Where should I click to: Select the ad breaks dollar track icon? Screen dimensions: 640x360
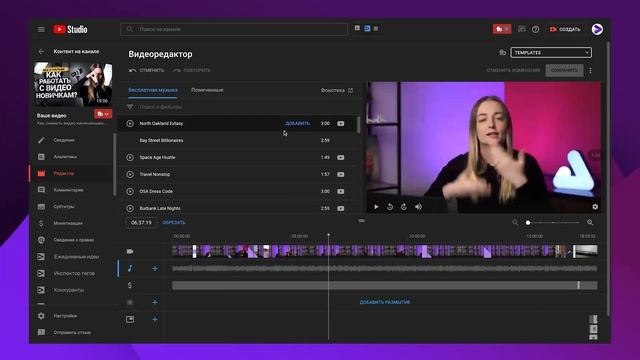[x=130, y=285]
